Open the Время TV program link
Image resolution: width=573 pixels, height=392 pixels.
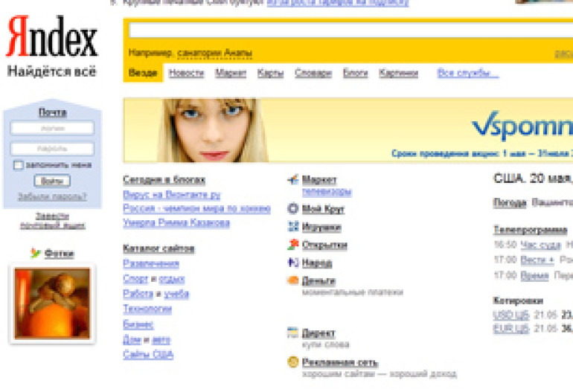coord(534,275)
